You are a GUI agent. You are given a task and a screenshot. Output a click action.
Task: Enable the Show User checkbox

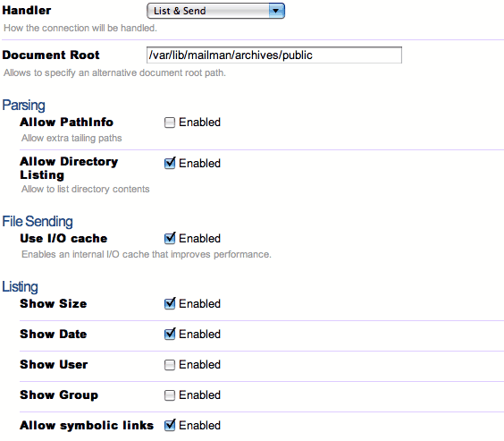(170, 365)
